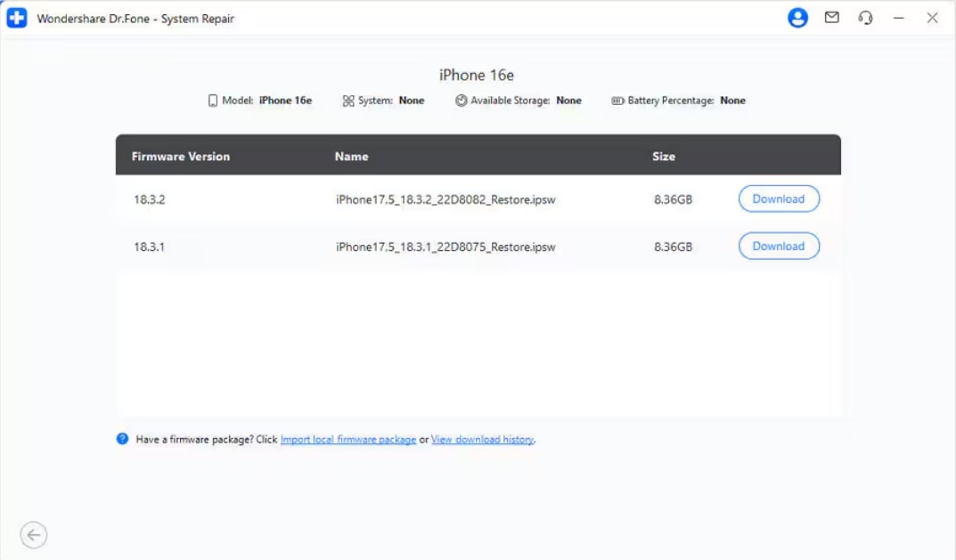Open Import local firmware package link
The width and height of the screenshot is (956, 560).
click(x=347, y=440)
